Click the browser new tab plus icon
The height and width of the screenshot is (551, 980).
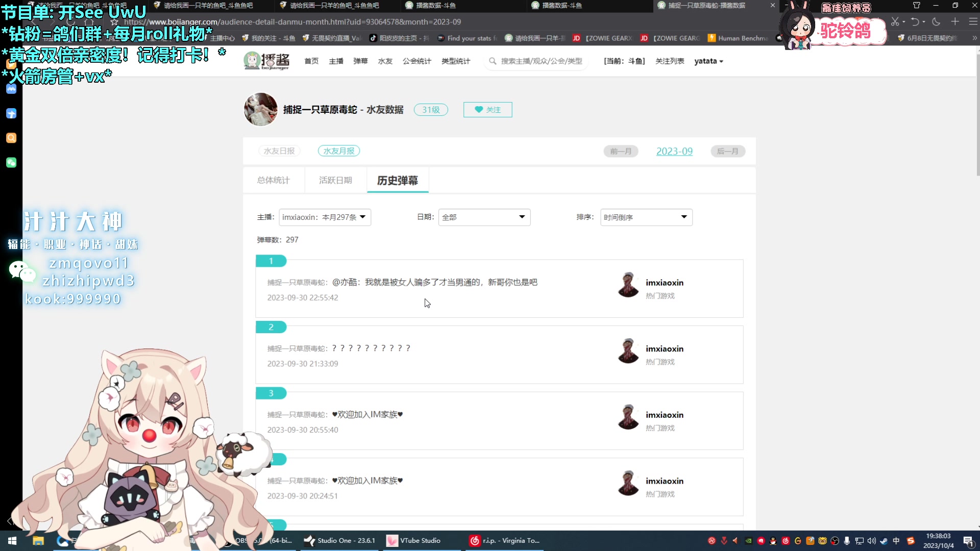tap(955, 22)
